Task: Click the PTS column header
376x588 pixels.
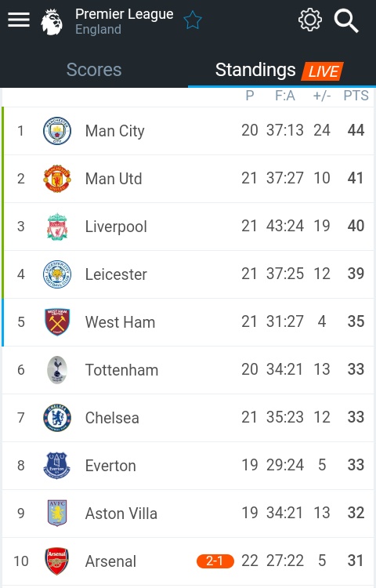Action: (356, 96)
